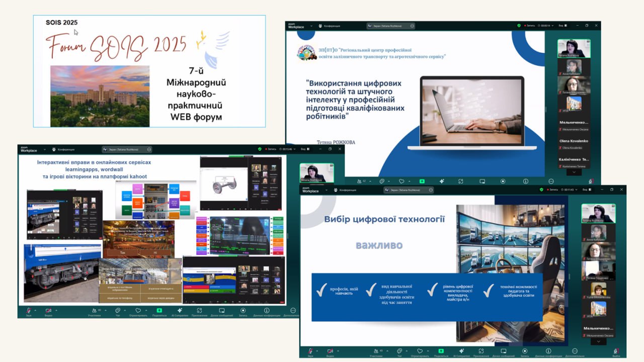The height and width of the screenshot is (362, 644).
Task: Click the Экран (Tetiana Rozhkova) tab in bottom-right window
Action: (409, 190)
